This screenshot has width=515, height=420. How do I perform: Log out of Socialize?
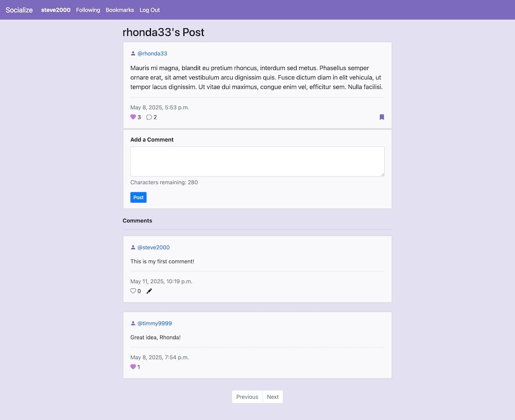(x=149, y=10)
